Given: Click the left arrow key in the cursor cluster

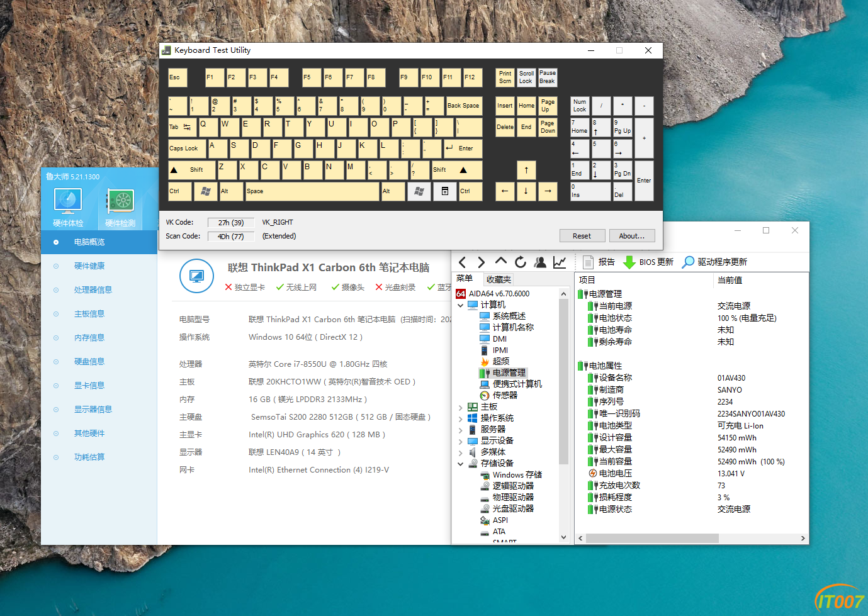Looking at the screenshot, I should click(505, 191).
